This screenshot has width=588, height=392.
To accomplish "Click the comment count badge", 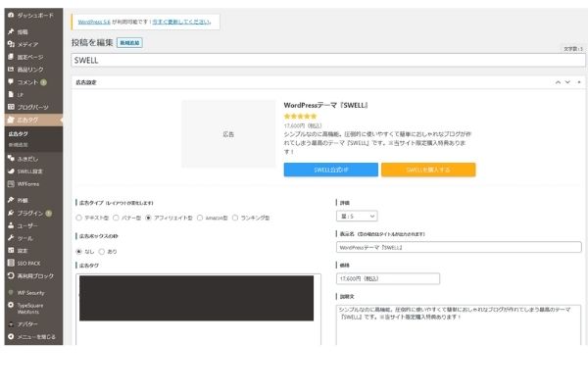I will [43, 82].
